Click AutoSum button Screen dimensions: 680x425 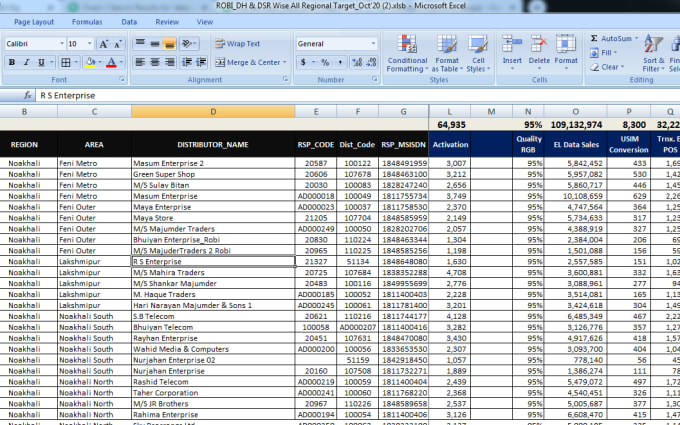[611, 39]
